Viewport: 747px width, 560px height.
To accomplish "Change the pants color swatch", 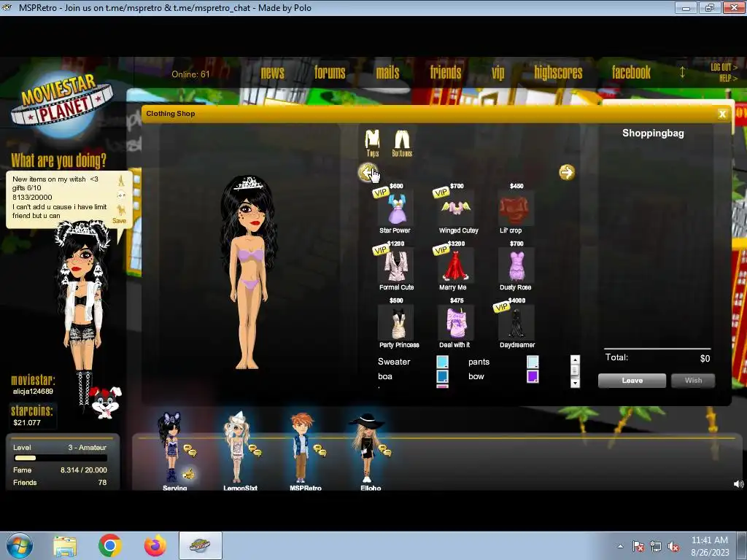I will point(533,362).
